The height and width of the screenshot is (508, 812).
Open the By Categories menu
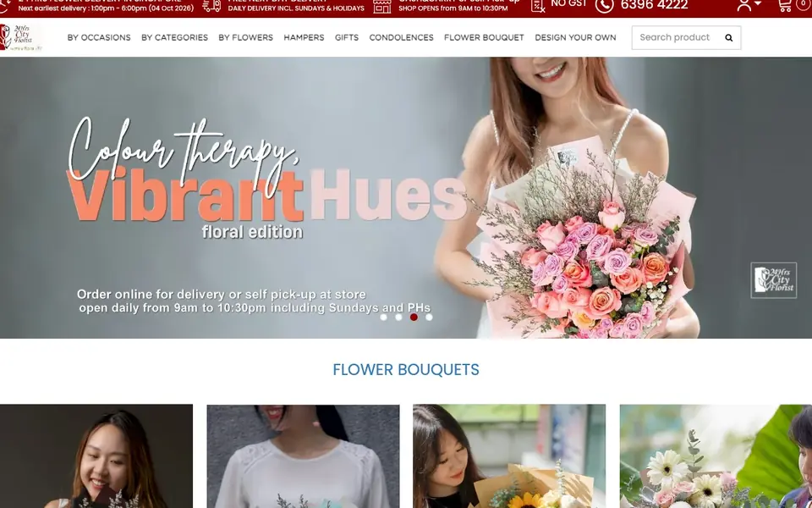click(174, 38)
